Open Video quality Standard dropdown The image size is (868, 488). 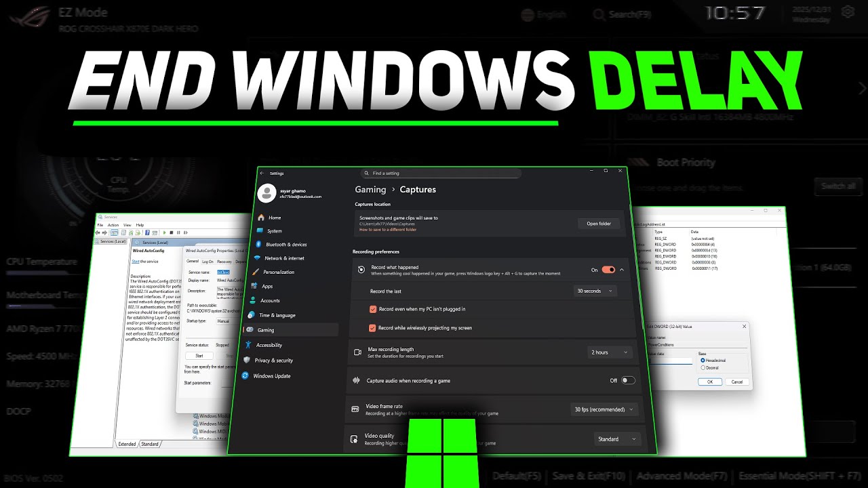tap(617, 439)
